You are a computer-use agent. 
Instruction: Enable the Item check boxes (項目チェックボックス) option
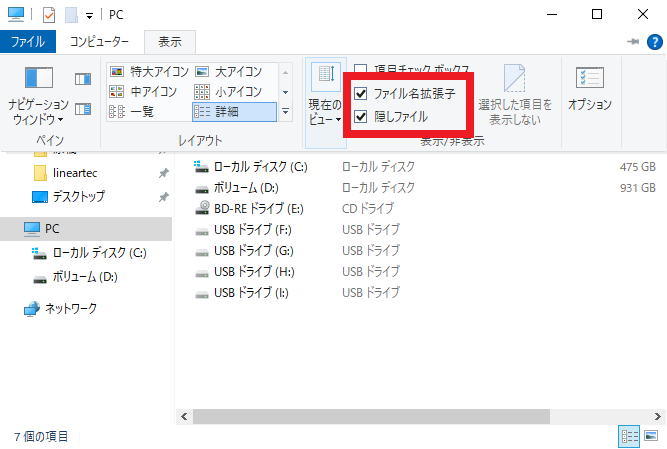[361, 70]
